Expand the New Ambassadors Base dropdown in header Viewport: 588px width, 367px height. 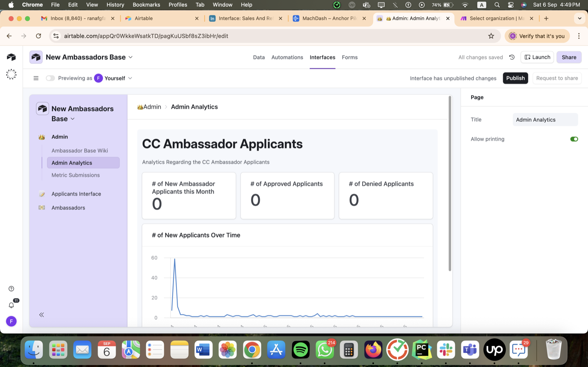tap(131, 57)
